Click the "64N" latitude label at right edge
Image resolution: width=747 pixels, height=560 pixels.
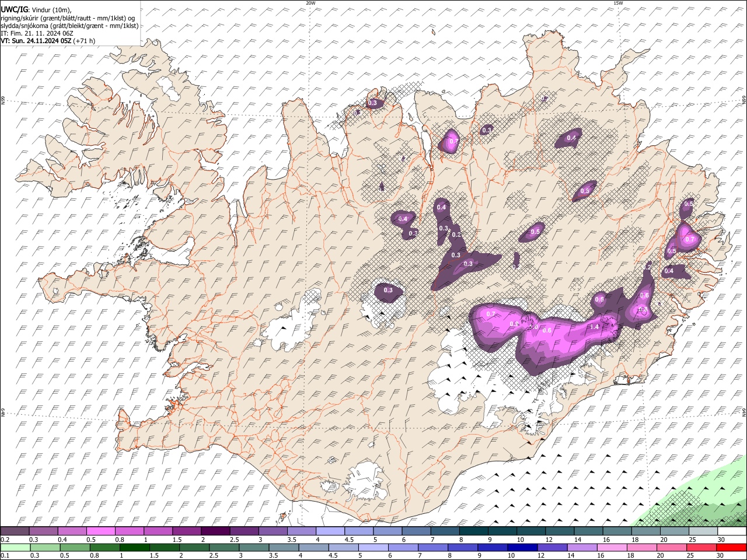(744, 412)
